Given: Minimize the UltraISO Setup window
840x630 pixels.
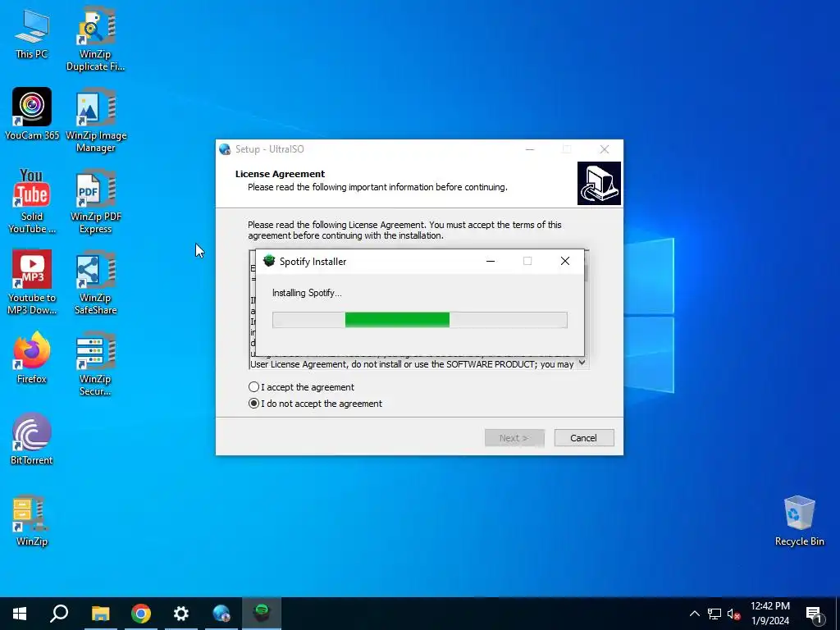Looking at the screenshot, I should 530,149.
